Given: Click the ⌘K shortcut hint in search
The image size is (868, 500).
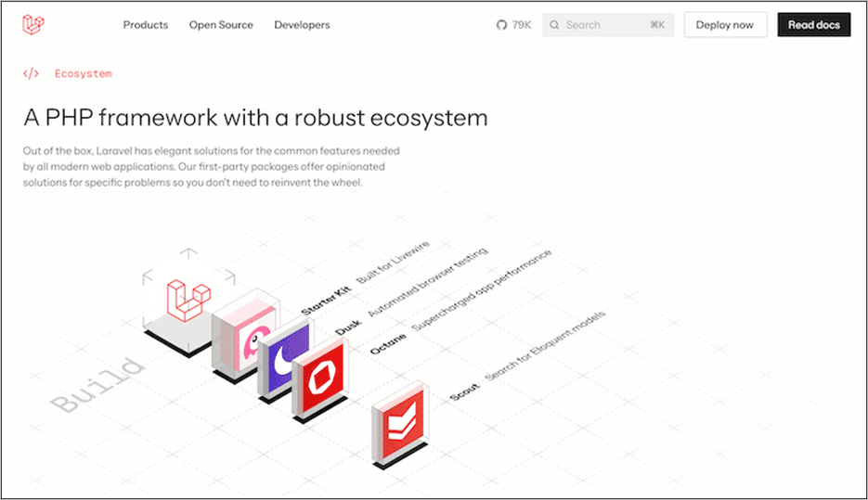Looking at the screenshot, I should click(657, 25).
